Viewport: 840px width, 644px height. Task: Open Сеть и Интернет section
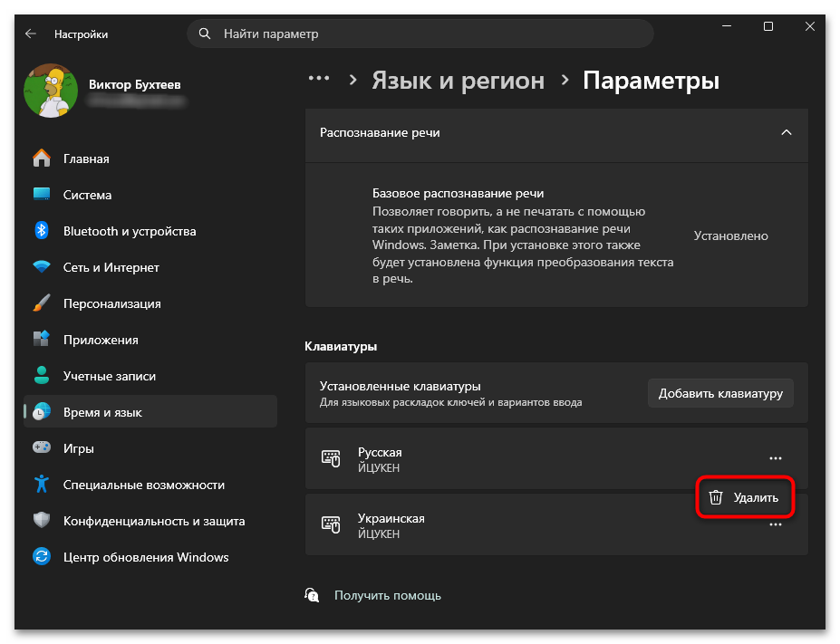pyautogui.click(x=150, y=267)
